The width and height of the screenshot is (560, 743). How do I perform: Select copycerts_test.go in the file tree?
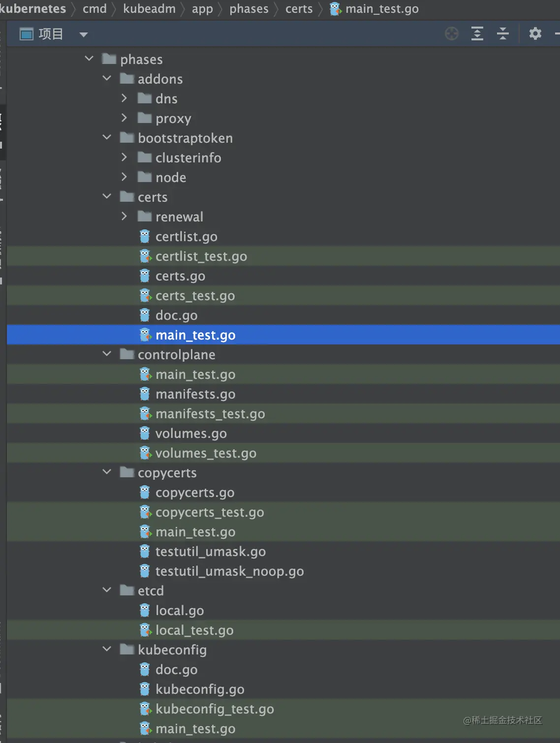[x=283, y=512]
